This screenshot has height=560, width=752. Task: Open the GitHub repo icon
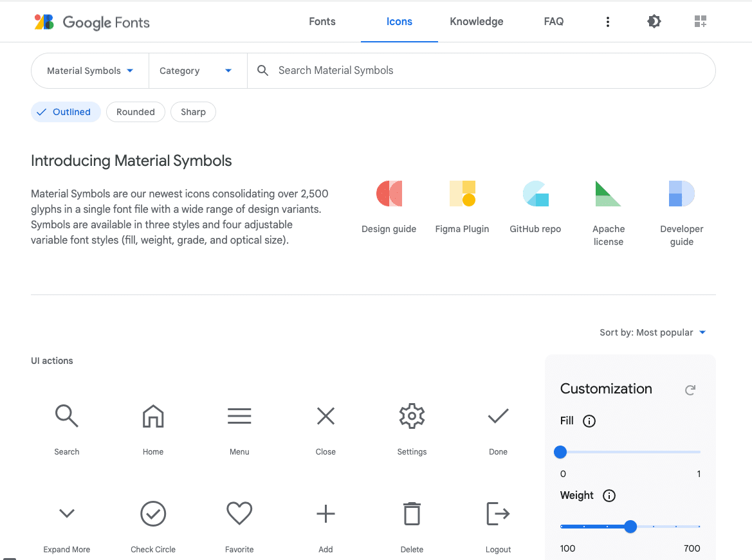(x=535, y=194)
